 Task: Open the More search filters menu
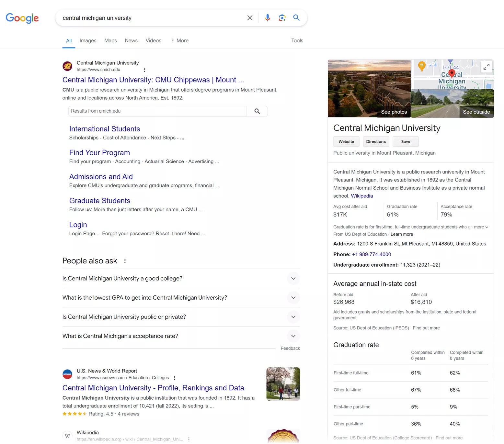coord(180,40)
